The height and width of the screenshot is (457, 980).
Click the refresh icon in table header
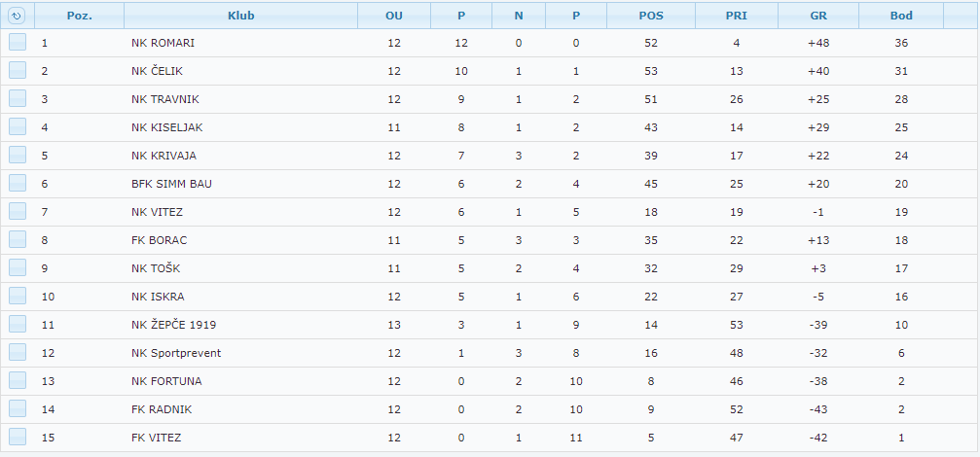(17, 16)
